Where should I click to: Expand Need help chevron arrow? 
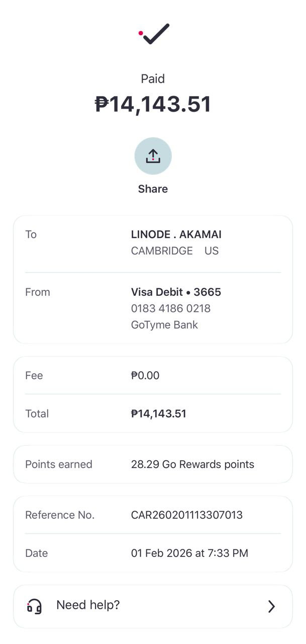click(x=271, y=606)
